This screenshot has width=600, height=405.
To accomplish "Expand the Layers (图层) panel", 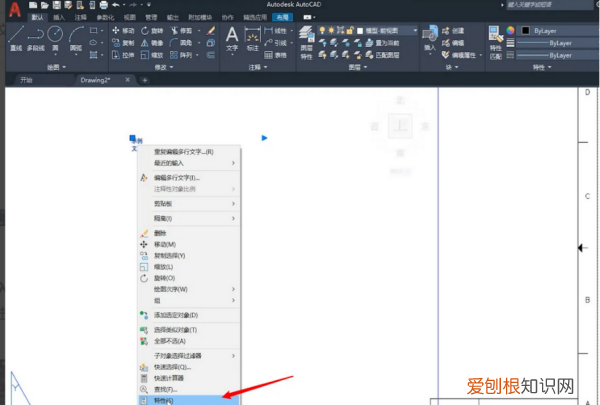I will click(x=358, y=67).
